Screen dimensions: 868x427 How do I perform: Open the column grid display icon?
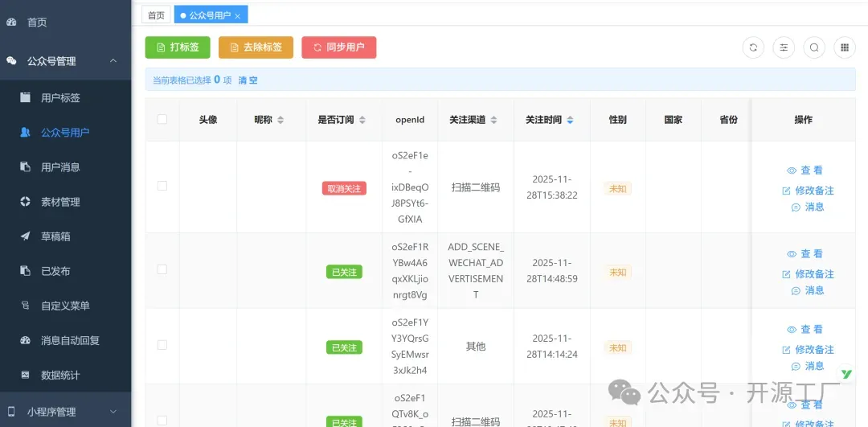[x=845, y=47]
